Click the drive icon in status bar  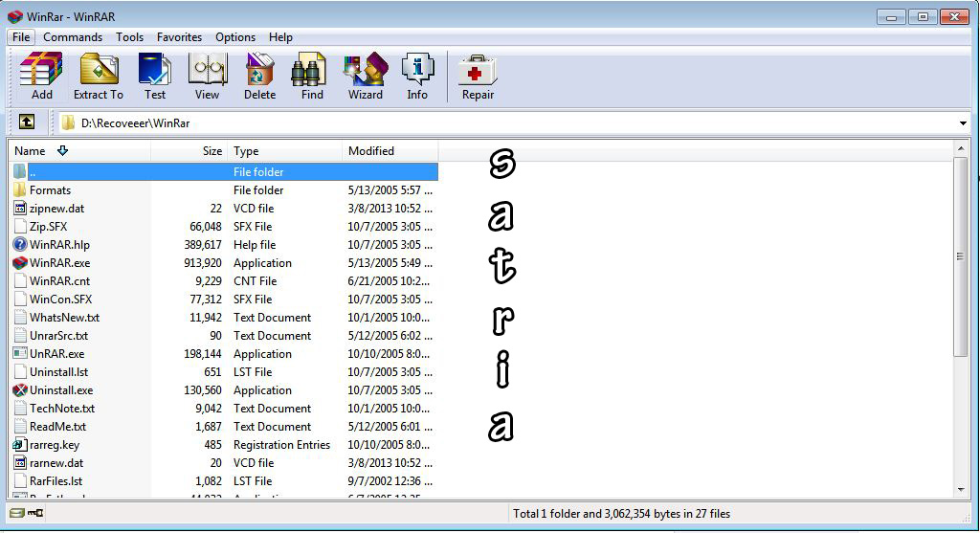click(17, 513)
